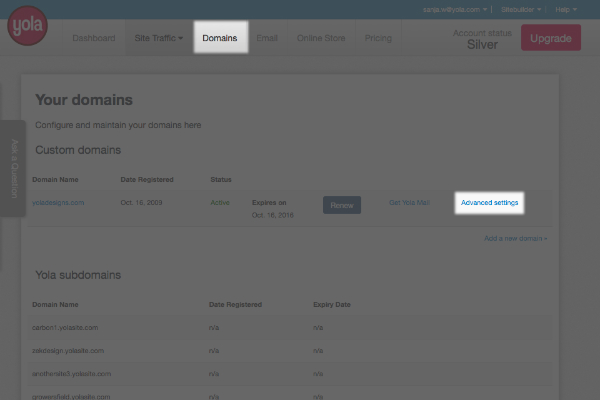Image resolution: width=600 pixels, height=400 pixels.
Task: Click the Status column header
Action: click(x=221, y=180)
